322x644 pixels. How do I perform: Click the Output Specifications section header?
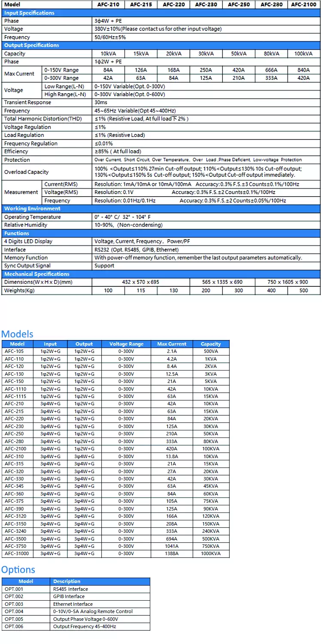coord(32,45)
